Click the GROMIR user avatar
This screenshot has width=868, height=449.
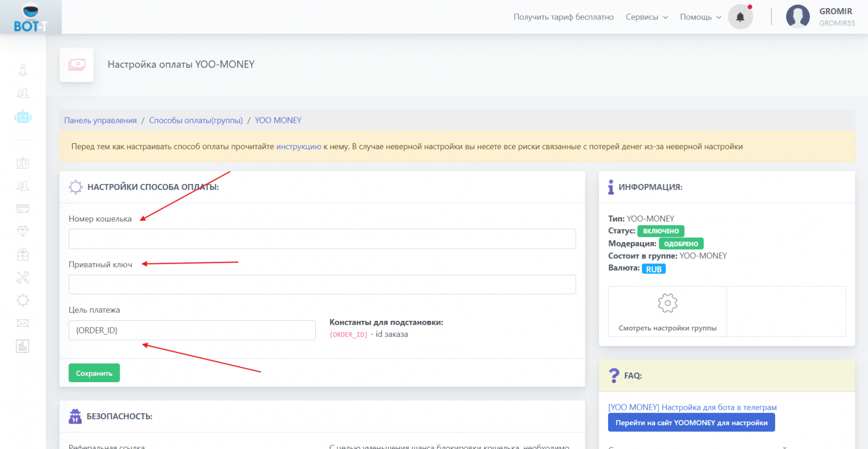click(797, 17)
